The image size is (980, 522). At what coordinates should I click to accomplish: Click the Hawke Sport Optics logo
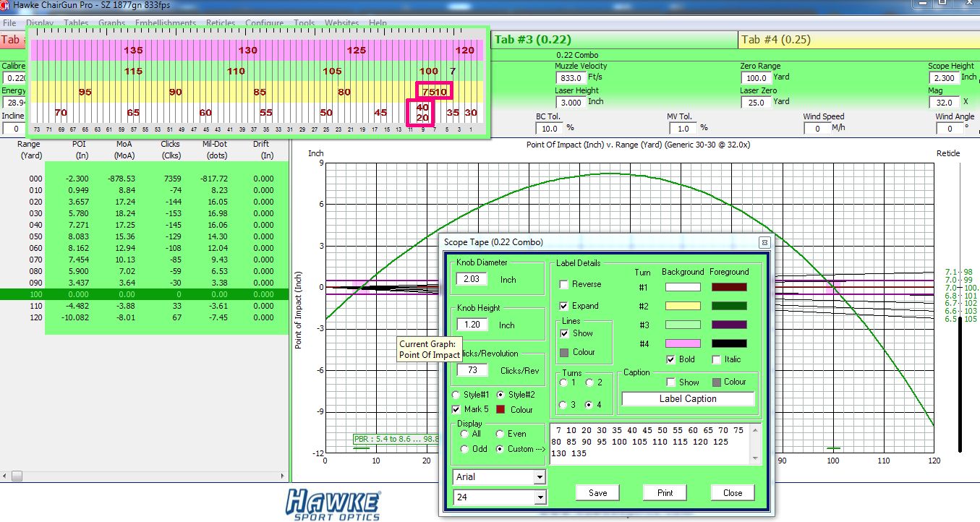(333, 504)
